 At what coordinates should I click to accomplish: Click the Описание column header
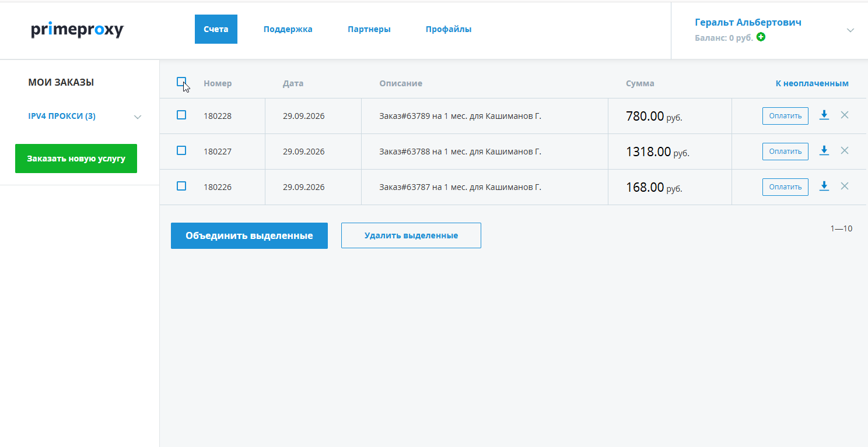coord(401,83)
